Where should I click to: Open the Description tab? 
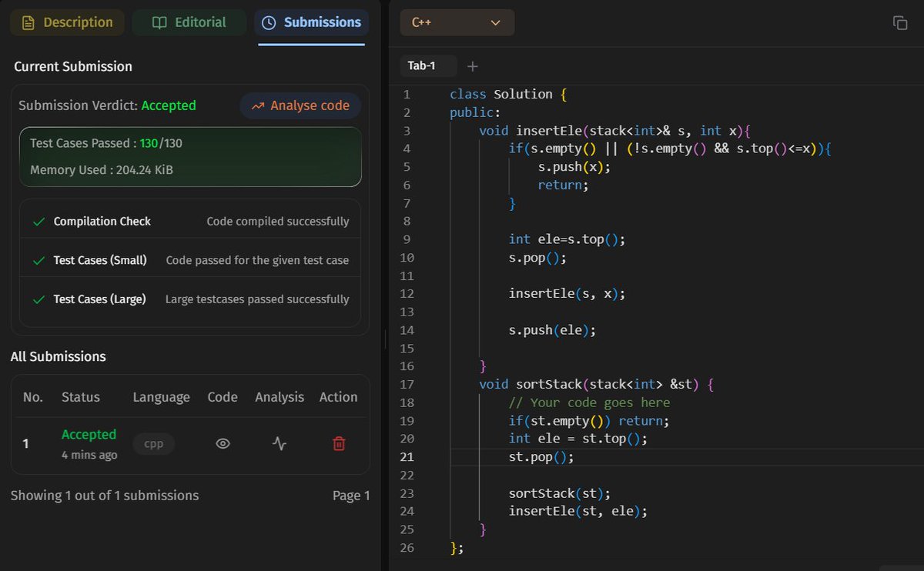pos(67,22)
